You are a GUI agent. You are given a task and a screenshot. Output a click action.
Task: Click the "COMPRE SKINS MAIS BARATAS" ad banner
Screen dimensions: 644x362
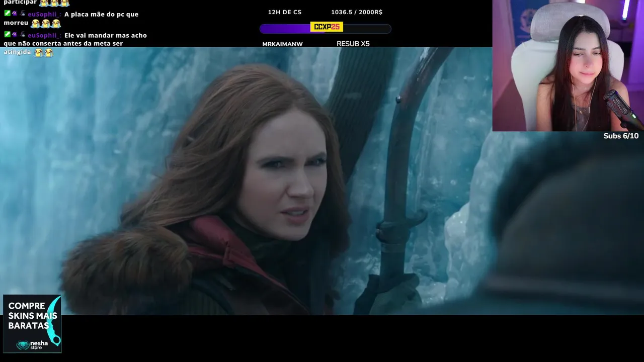[x=32, y=324]
